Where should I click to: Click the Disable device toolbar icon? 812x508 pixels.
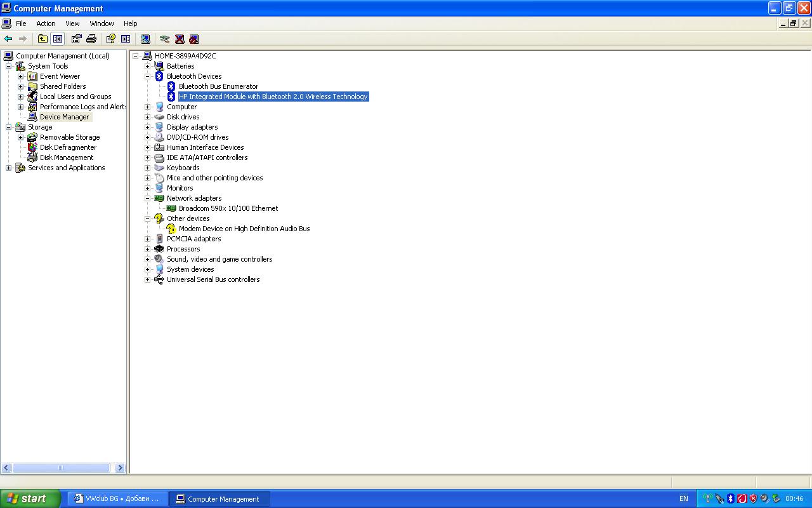(x=194, y=39)
